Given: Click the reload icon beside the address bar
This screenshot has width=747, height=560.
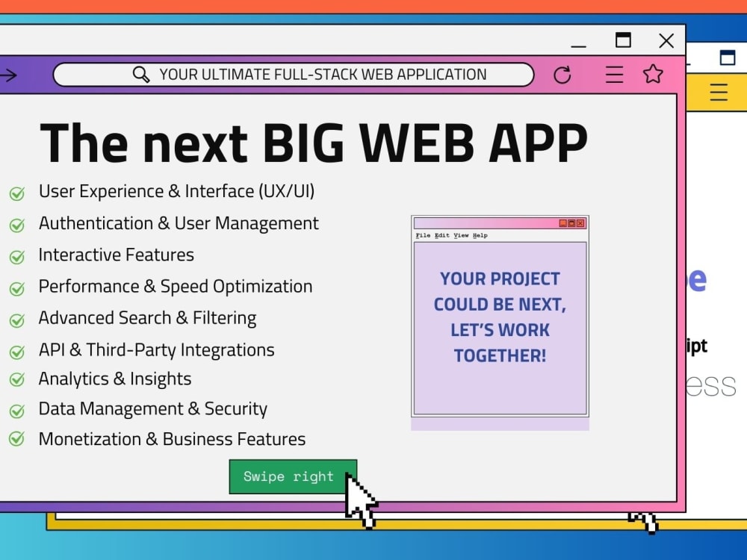Looking at the screenshot, I should 562,75.
